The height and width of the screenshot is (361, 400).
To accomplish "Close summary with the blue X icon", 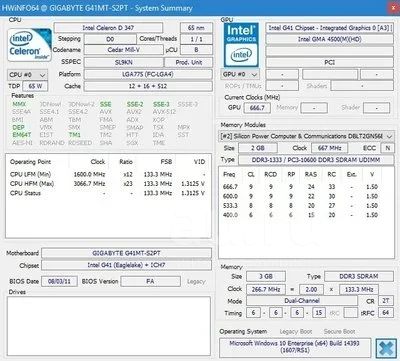I will [386, 348].
